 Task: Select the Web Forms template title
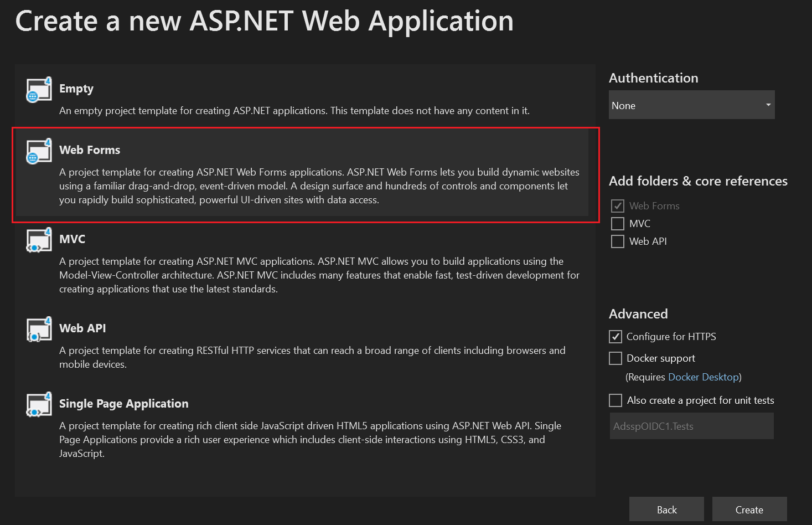tap(90, 150)
